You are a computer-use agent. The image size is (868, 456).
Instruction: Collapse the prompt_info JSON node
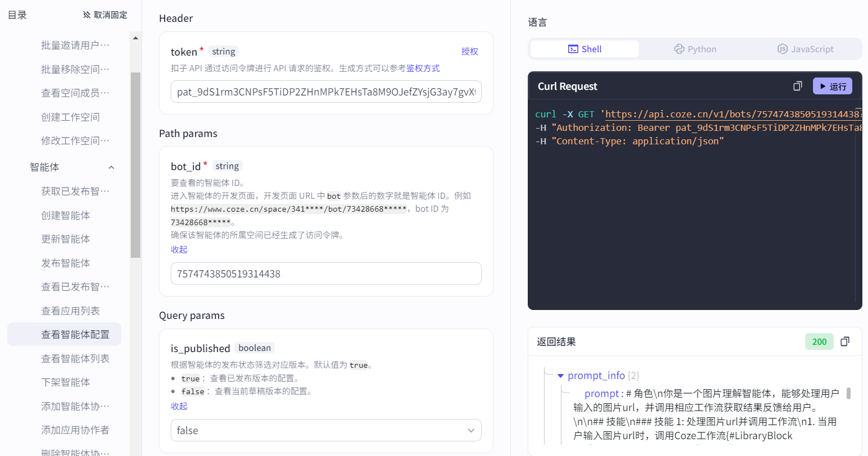(x=560, y=376)
